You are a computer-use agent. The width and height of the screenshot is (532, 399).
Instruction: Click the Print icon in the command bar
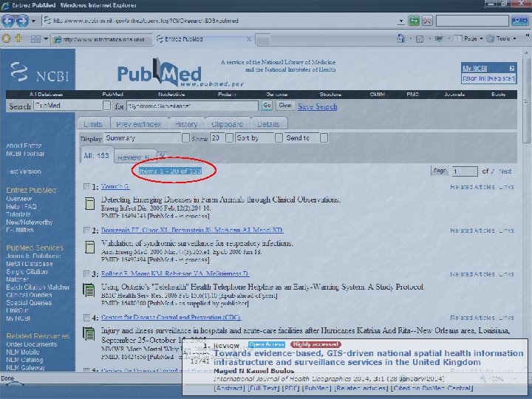tap(439, 38)
